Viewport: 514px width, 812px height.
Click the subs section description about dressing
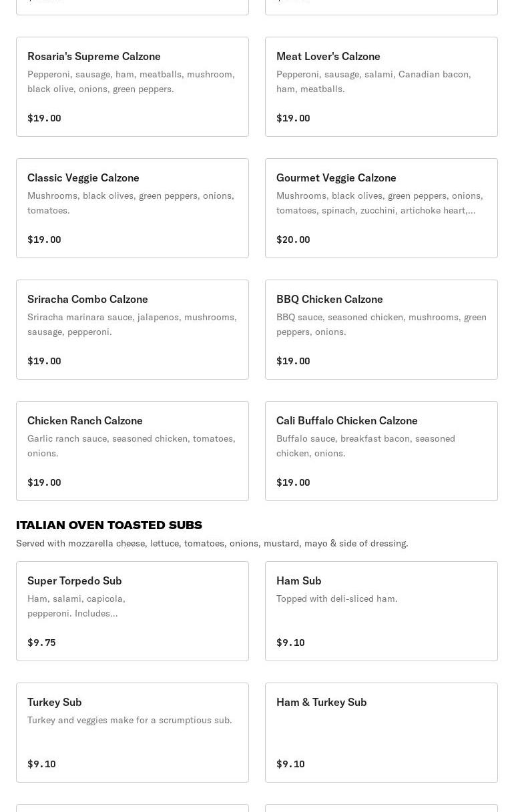click(x=212, y=543)
